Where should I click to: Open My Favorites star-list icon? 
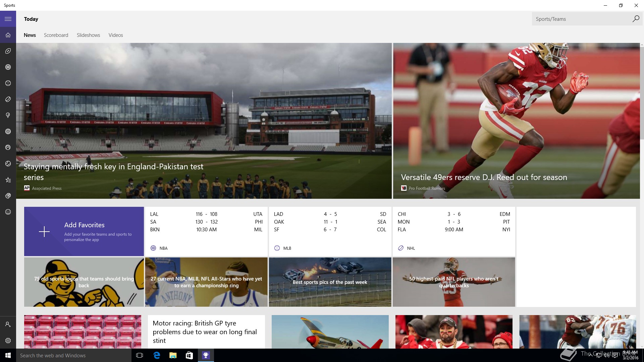(8, 180)
